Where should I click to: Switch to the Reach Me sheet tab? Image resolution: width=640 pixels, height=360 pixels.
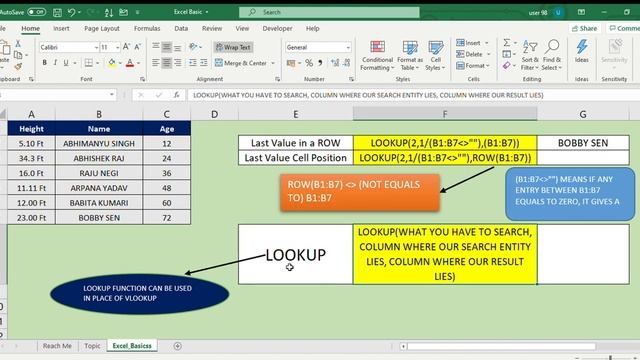point(57,346)
